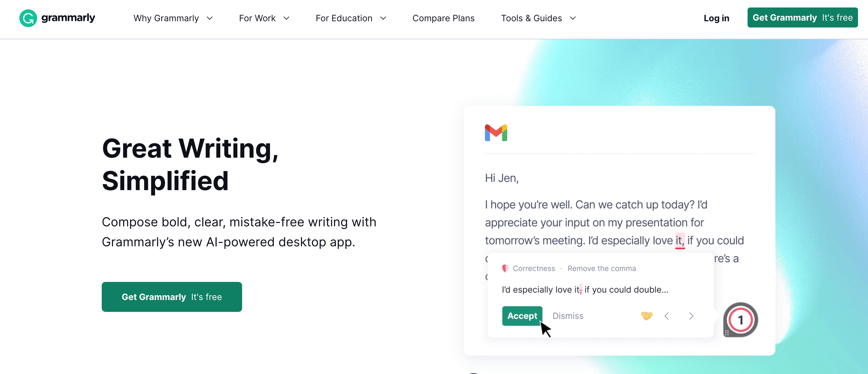Dismiss the comma correction suggestion
The image size is (868, 374).
(x=568, y=316)
